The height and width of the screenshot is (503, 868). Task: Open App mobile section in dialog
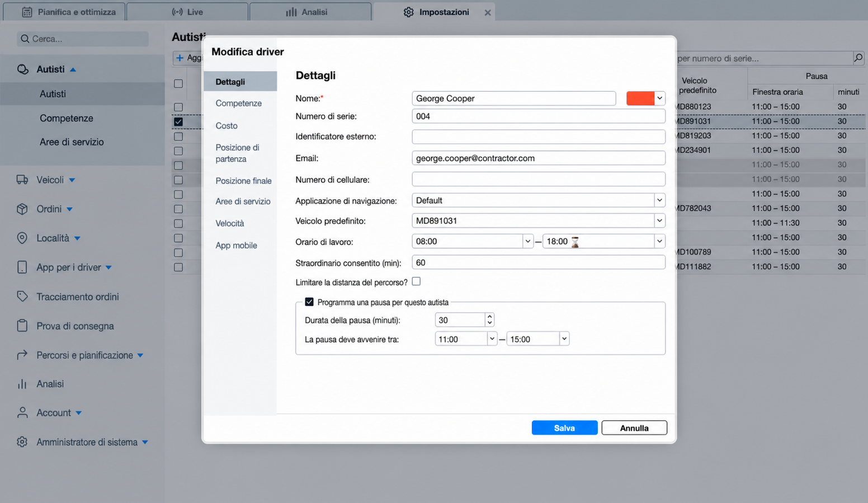tap(236, 246)
